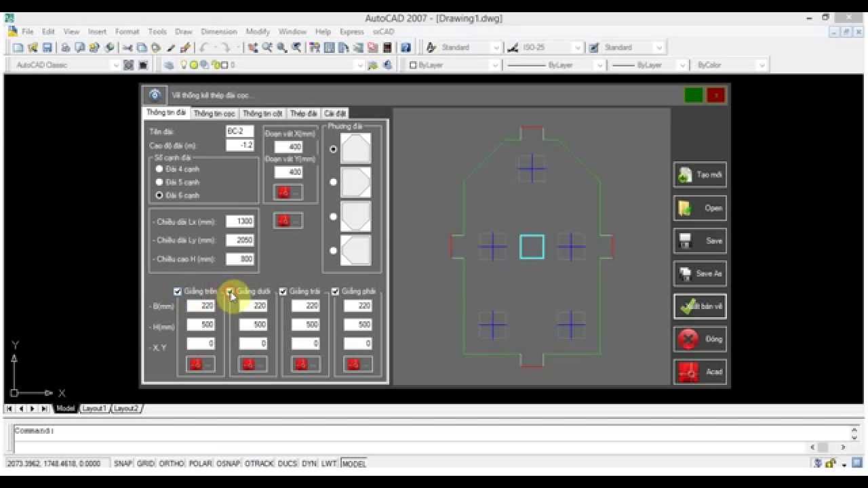868x488 pixels.
Task: Click the Match Properties brush icon
Action: pos(172,47)
